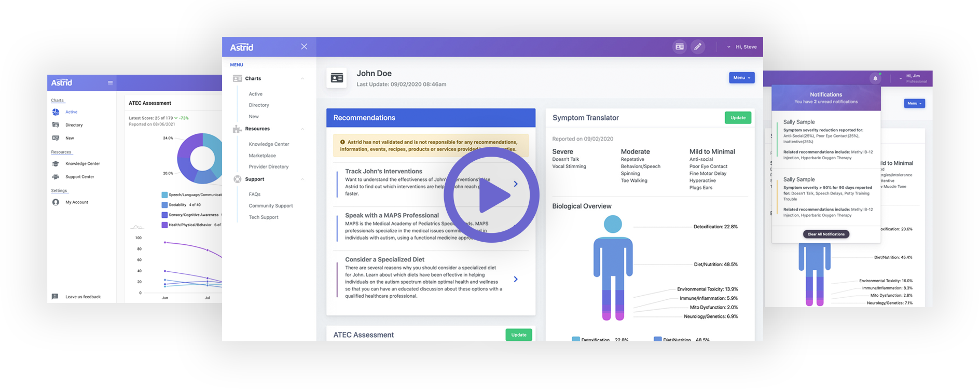This screenshot has height=389, width=980.
Task: Click Detoxification: 22.8% label
Action: 715,227
